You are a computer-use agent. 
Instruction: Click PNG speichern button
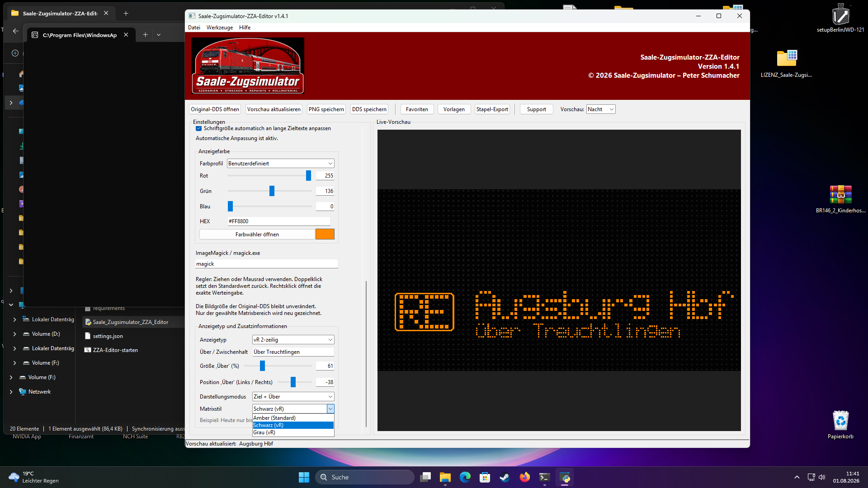pos(326,109)
